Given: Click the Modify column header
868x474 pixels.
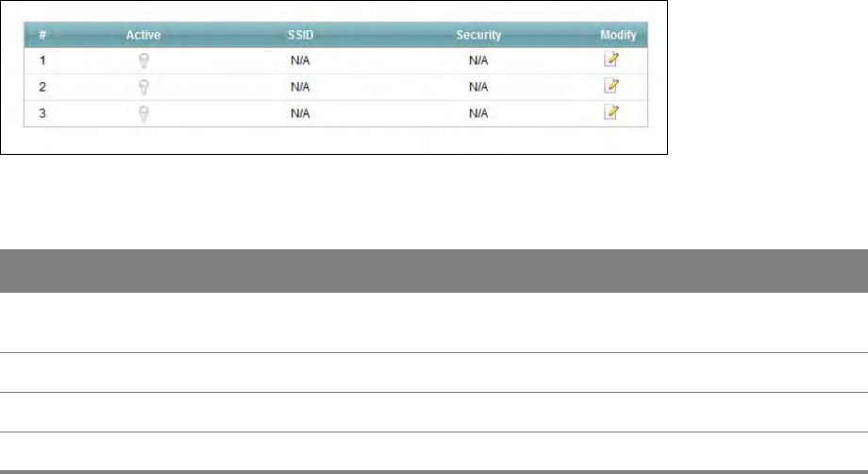Looking at the screenshot, I should tap(618, 35).
